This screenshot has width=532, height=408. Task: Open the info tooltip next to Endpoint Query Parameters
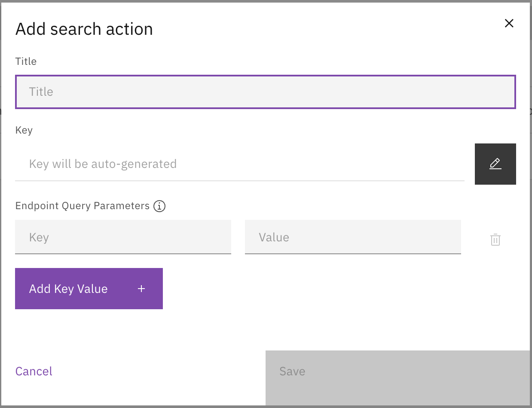click(x=159, y=206)
